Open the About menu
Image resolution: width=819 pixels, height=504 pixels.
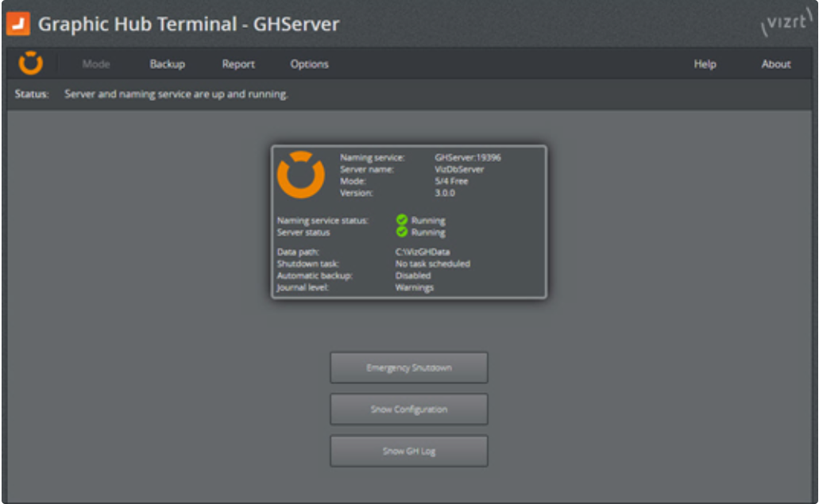pyautogui.click(x=775, y=64)
